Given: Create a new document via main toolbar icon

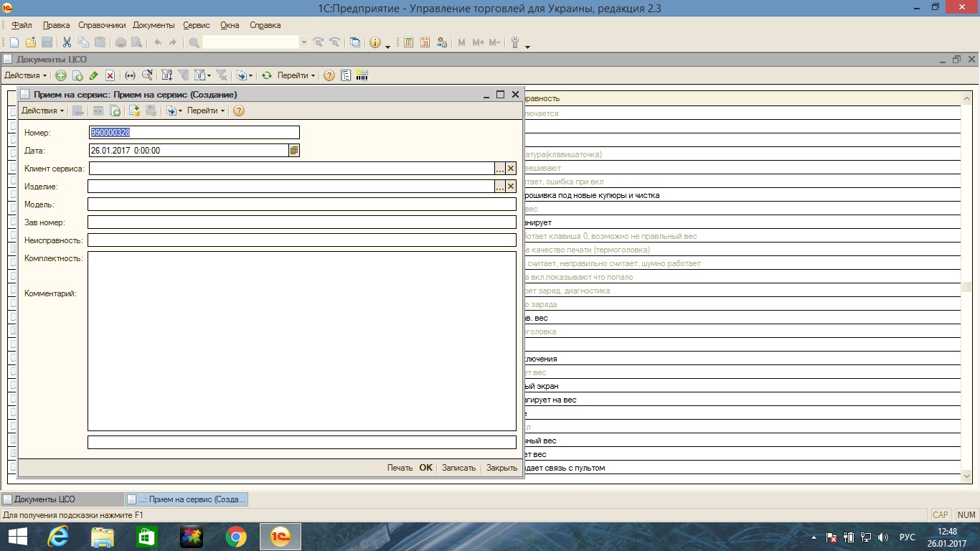Looking at the screenshot, I should click(x=14, y=43).
